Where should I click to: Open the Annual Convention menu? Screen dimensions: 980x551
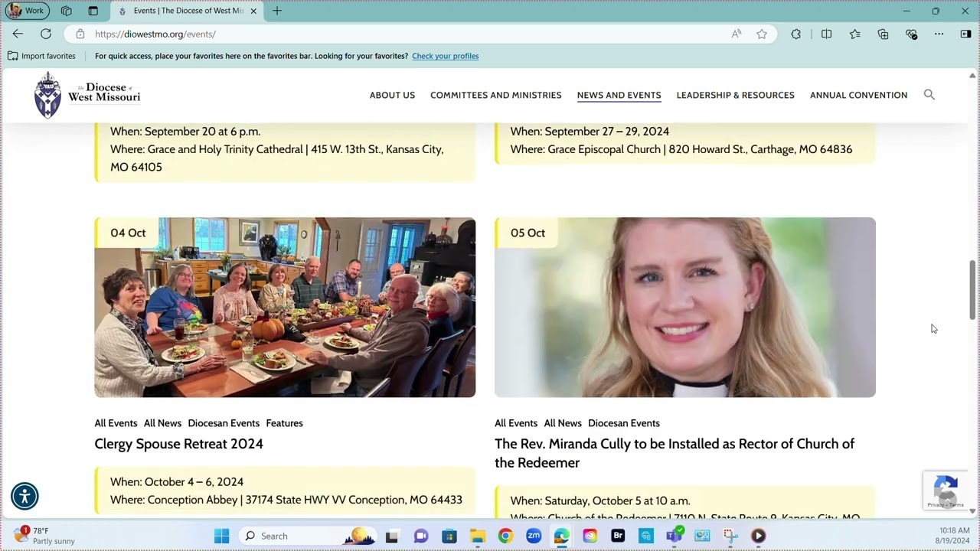858,95
